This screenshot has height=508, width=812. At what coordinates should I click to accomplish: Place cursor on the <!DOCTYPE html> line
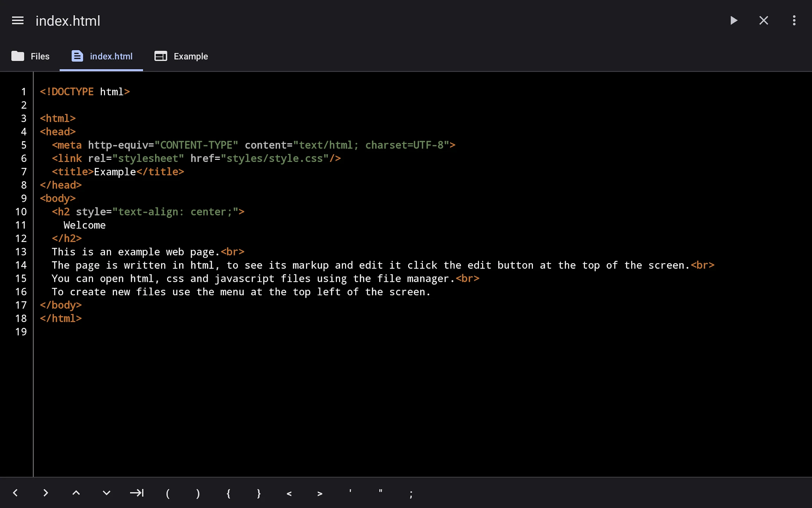[85, 92]
